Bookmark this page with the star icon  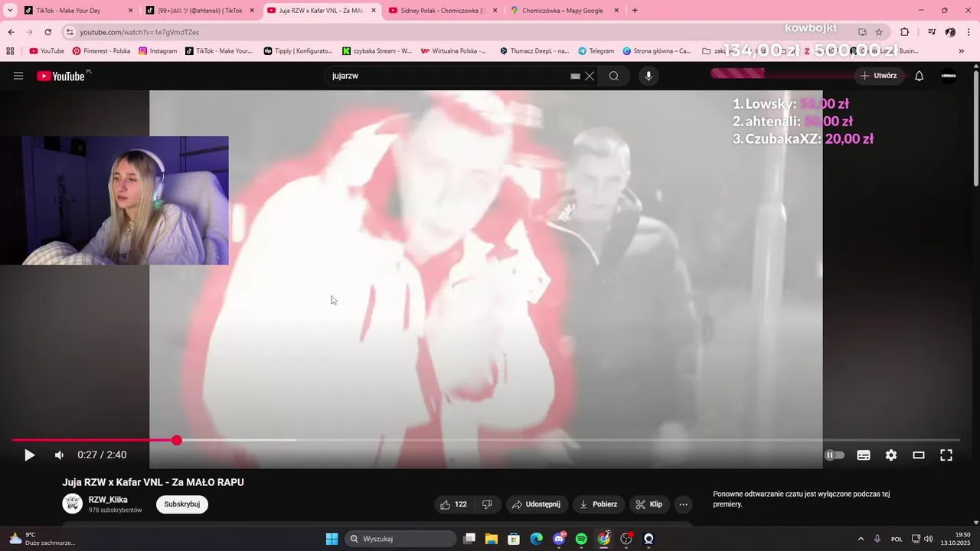click(879, 32)
